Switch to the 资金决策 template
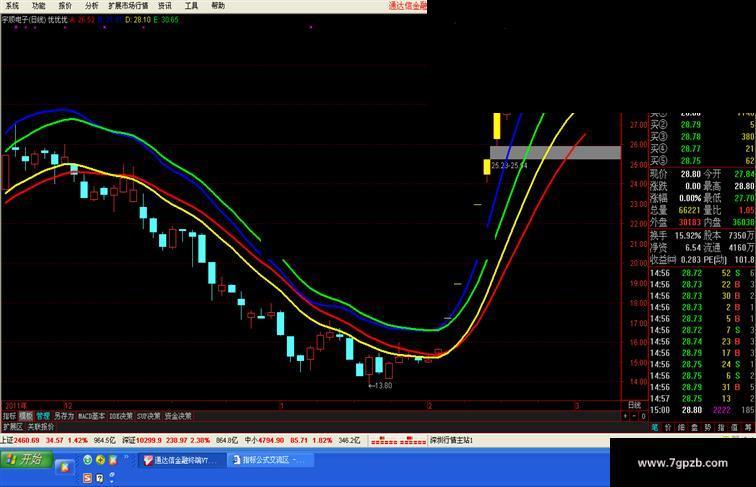 (x=178, y=416)
